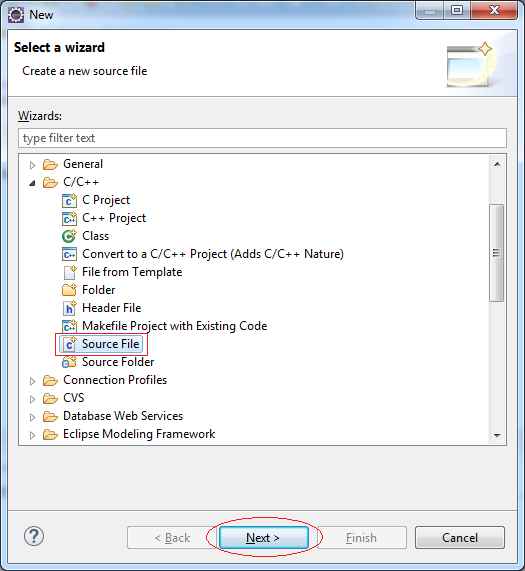Viewport: 525px width, 571px height.
Task: Expand the CVS category arrow
Action: click(x=32, y=399)
